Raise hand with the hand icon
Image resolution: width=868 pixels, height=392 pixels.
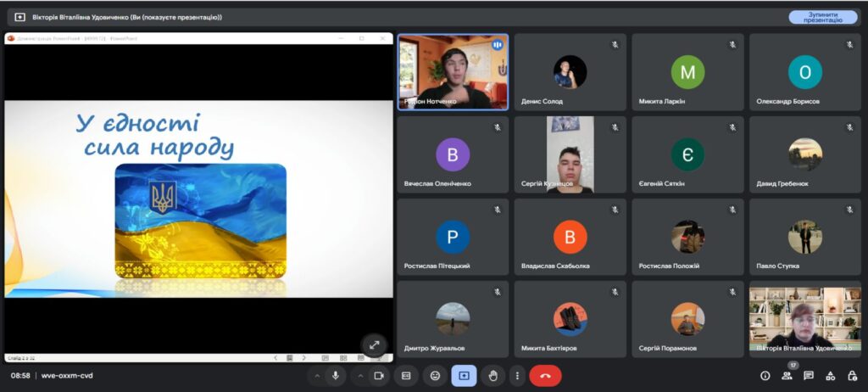(x=492, y=375)
